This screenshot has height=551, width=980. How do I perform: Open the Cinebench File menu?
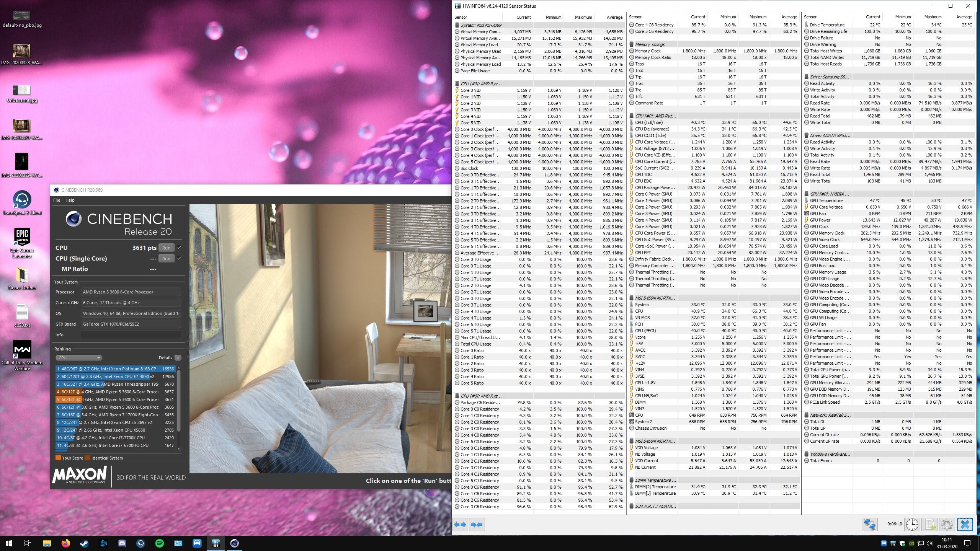click(56, 200)
